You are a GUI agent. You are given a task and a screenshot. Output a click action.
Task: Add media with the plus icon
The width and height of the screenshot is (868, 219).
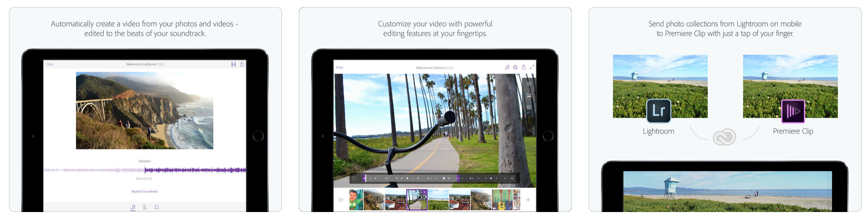[528, 200]
